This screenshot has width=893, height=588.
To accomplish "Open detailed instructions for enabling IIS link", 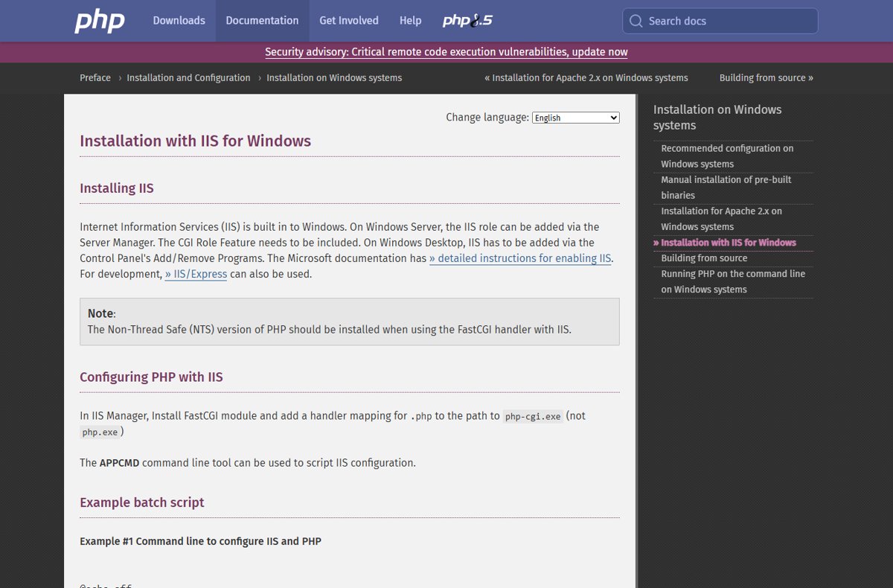I will (520, 258).
